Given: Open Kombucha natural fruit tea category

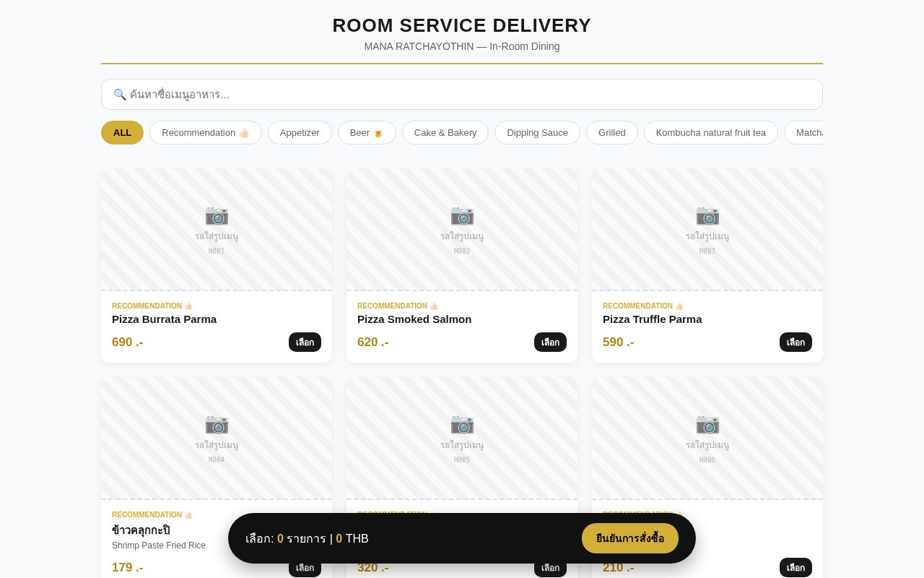Looking at the screenshot, I should click(711, 132).
